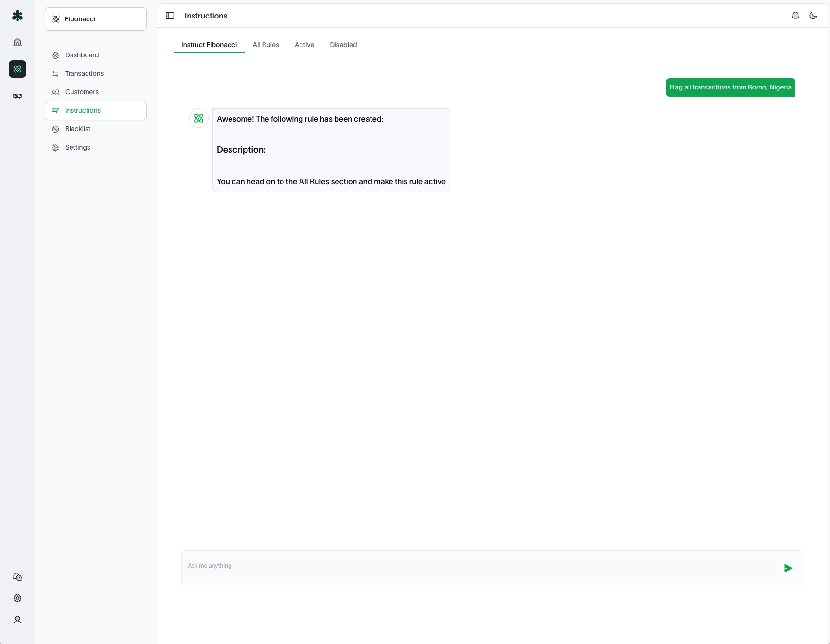Open Customers in the sidebar
The height and width of the screenshot is (644, 830).
[x=82, y=92]
